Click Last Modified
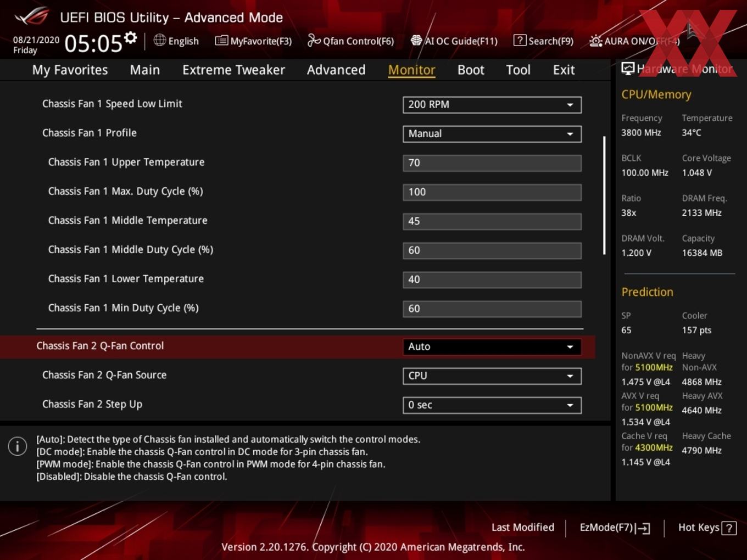This screenshot has height=560, width=747. [523, 528]
